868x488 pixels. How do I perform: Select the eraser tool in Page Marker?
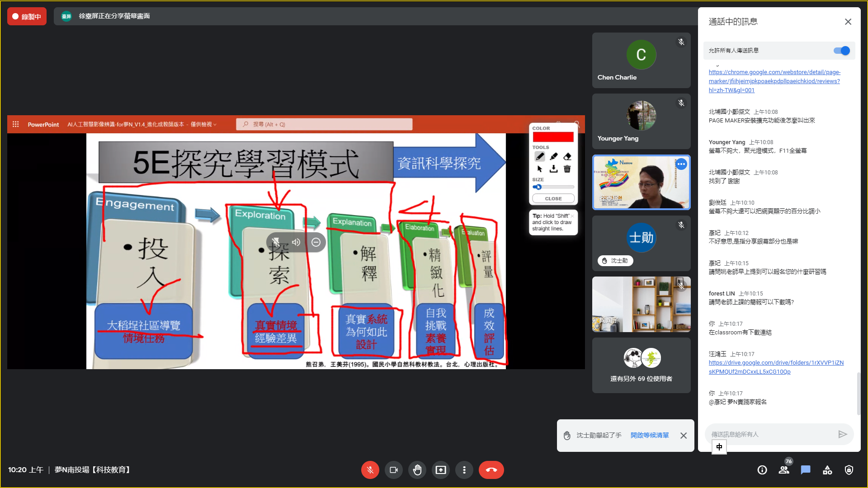point(567,156)
